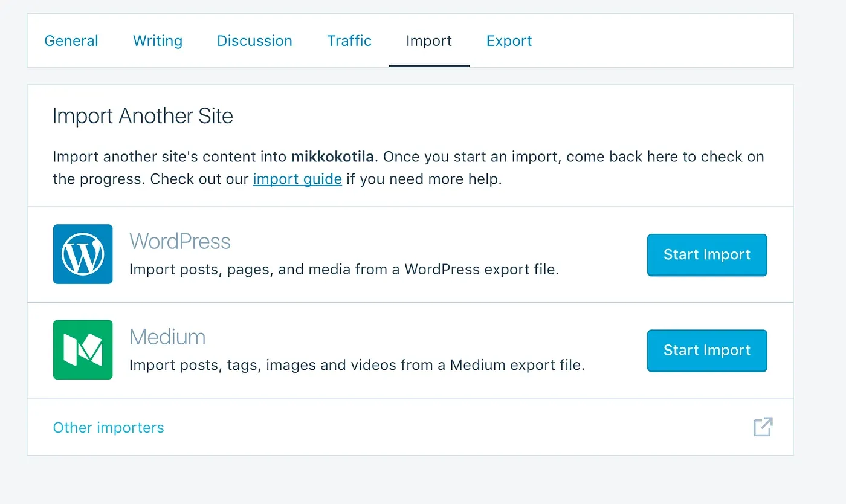
Task: Go to the Discussion tab
Action: 254,41
